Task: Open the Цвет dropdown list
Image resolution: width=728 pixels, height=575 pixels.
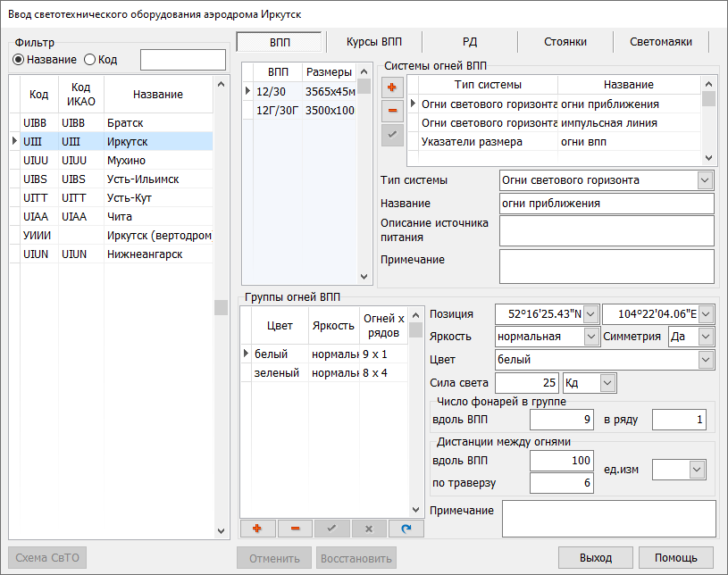Action: (x=706, y=360)
